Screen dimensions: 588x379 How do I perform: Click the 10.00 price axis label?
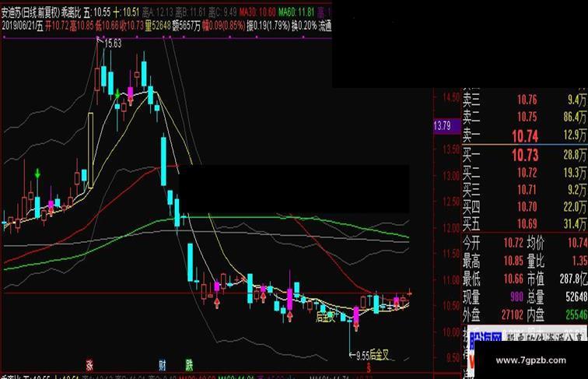tap(450, 332)
